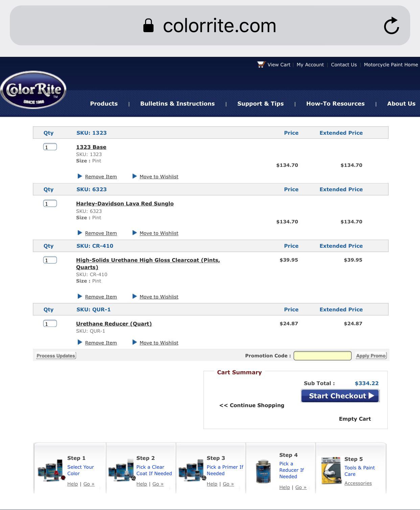Reload the page with the browser refresh icon
This screenshot has width=420, height=510.
(391, 26)
